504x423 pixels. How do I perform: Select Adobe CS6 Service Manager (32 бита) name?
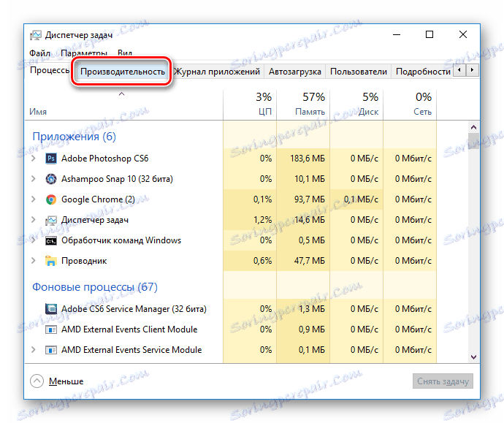[x=134, y=309]
